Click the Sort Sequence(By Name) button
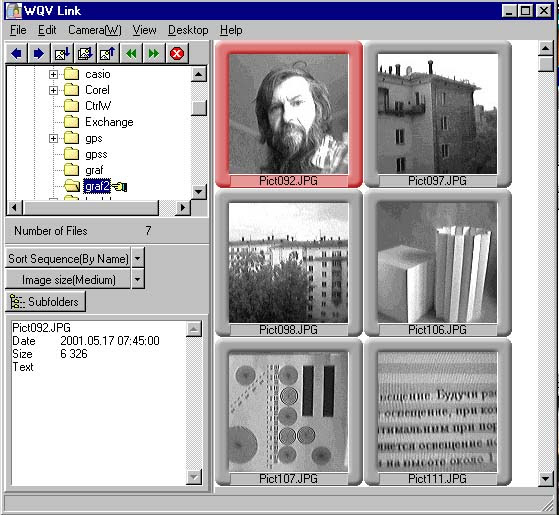Image resolution: width=559 pixels, height=515 pixels. pyautogui.click(x=68, y=258)
